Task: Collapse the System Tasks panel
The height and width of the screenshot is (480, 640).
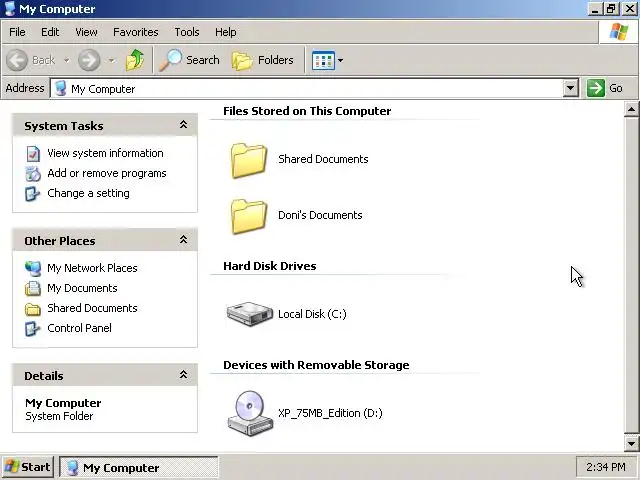Action: click(183, 125)
